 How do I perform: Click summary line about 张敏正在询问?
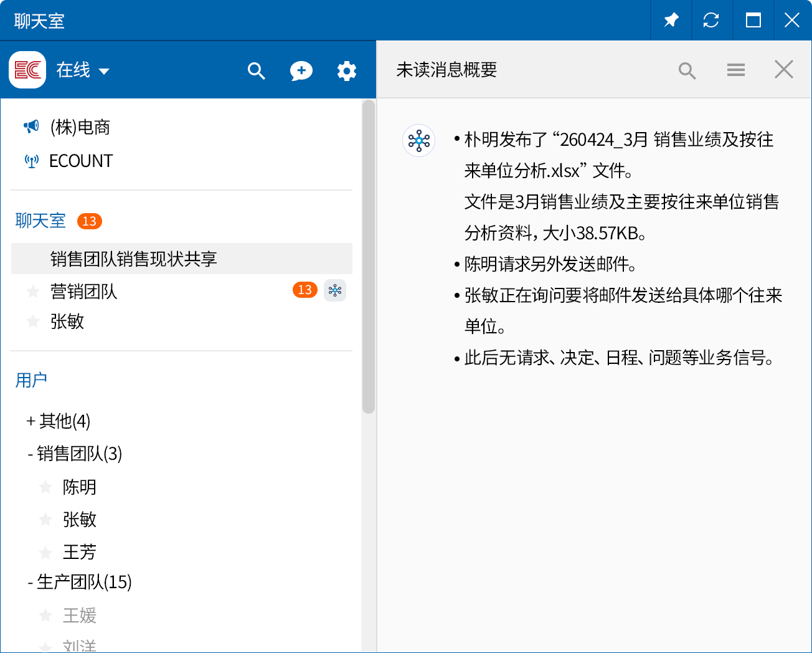coord(618,311)
